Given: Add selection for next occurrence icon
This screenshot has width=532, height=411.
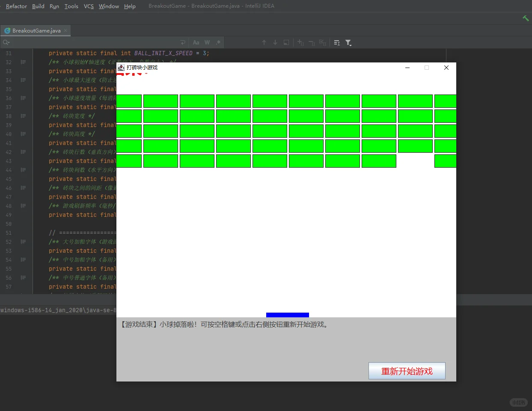Looking at the screenshot, I should pos(300,42).
